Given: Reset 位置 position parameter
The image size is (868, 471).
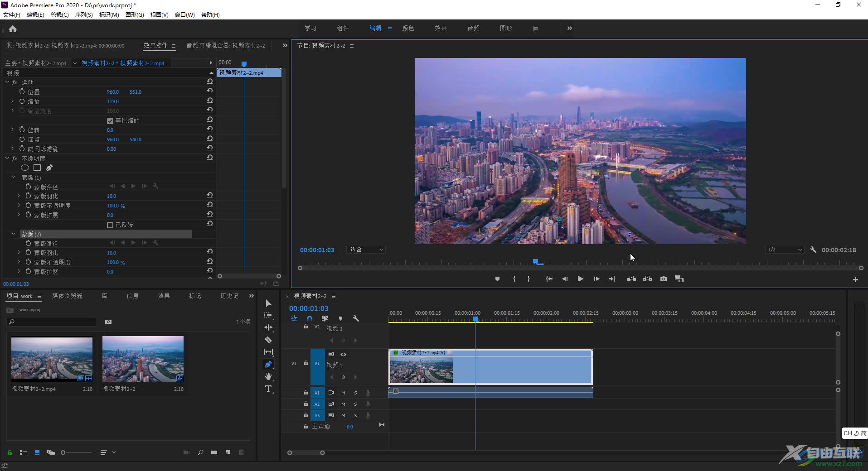Looking at the screenshot, I should point(209,91).
